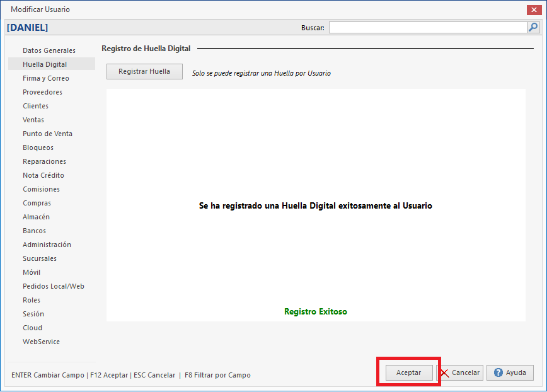Click inside the Buscar search field

tap(428, 27)
